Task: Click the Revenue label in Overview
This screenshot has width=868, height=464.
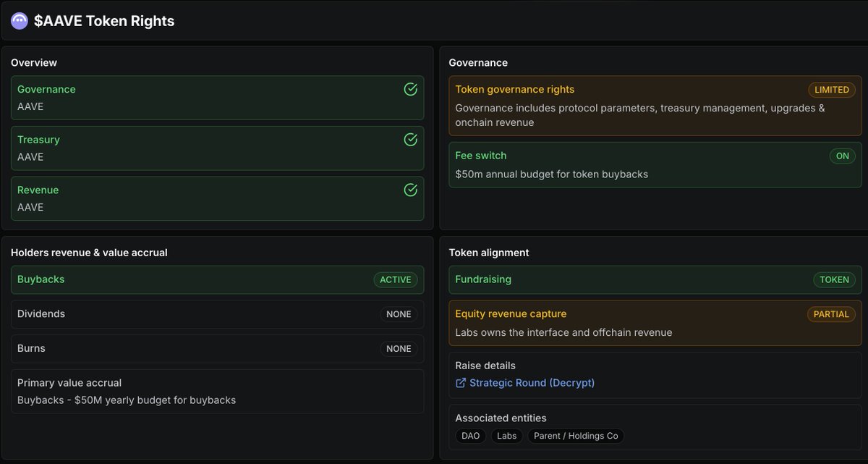Action: [38, 190]
